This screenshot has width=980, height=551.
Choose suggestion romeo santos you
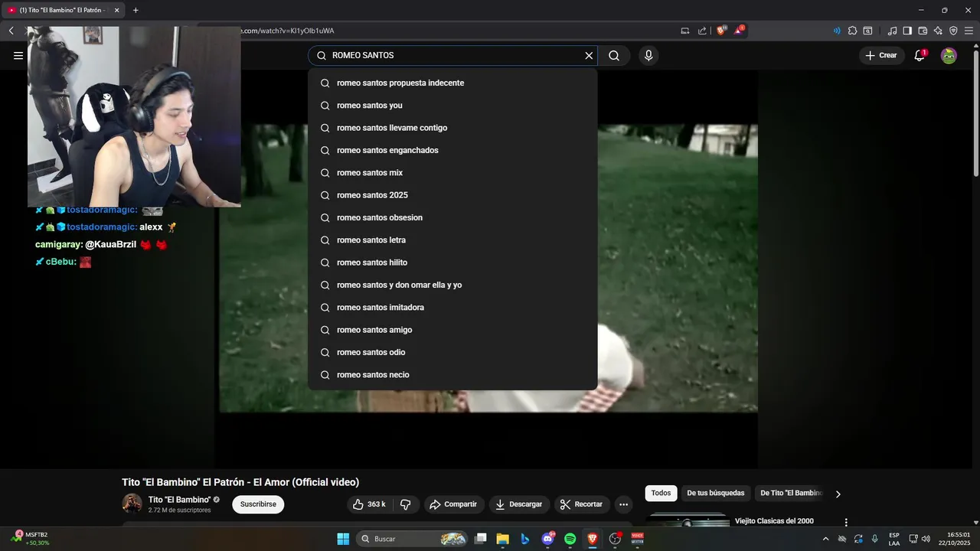pos(452,105)
